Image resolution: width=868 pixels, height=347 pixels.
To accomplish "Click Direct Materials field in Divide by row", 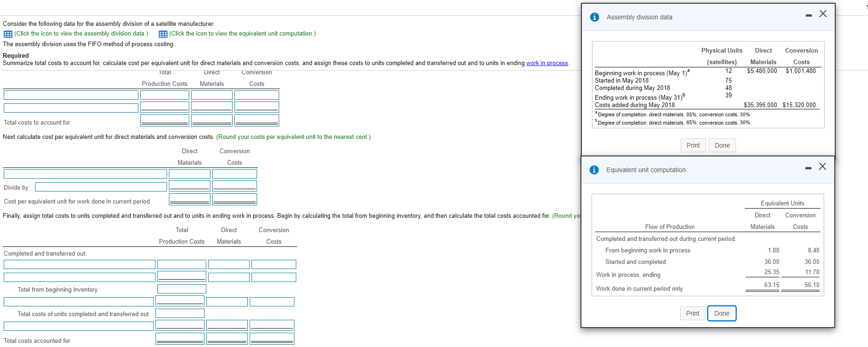I will click(190, 185).
